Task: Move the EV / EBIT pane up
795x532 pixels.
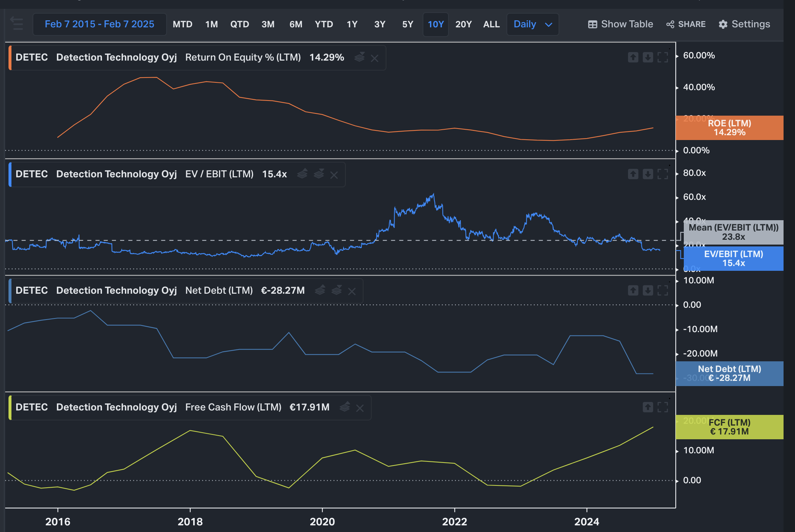Action: coord(633,174)
